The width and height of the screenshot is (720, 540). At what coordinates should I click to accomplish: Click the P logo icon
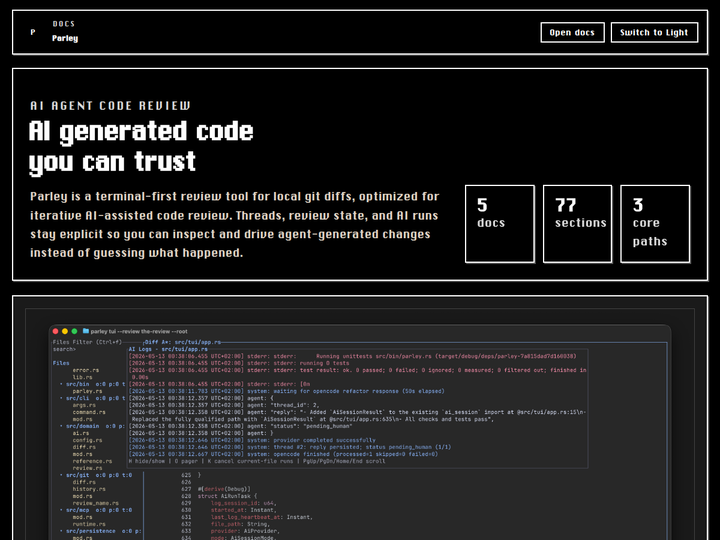[x=33, y=32]
